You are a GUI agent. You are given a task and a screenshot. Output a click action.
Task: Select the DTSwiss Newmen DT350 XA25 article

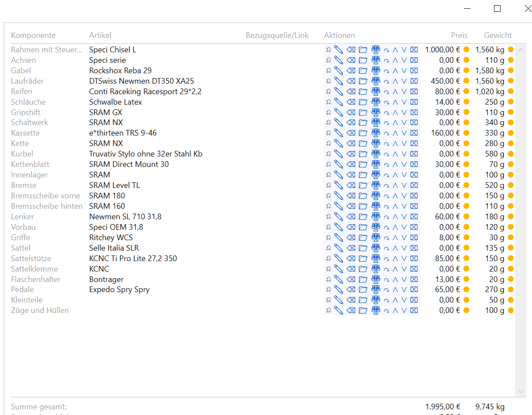(x=141, y=81)
